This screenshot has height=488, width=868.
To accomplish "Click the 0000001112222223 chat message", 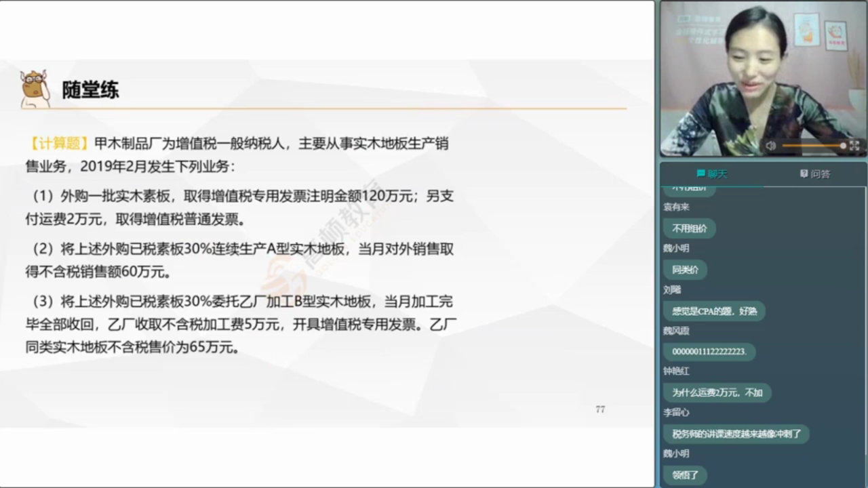I will coord(709,352).
